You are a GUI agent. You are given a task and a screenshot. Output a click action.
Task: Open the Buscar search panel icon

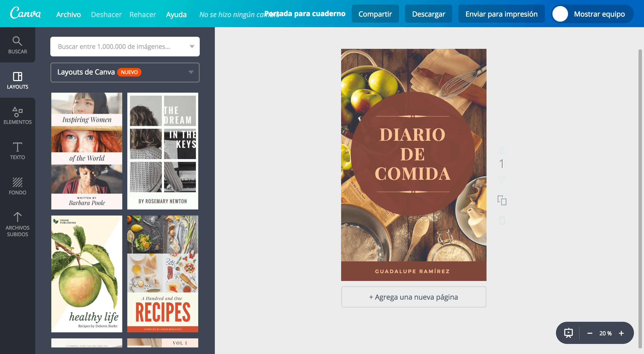pyautogui.click(x=17, y=45)
